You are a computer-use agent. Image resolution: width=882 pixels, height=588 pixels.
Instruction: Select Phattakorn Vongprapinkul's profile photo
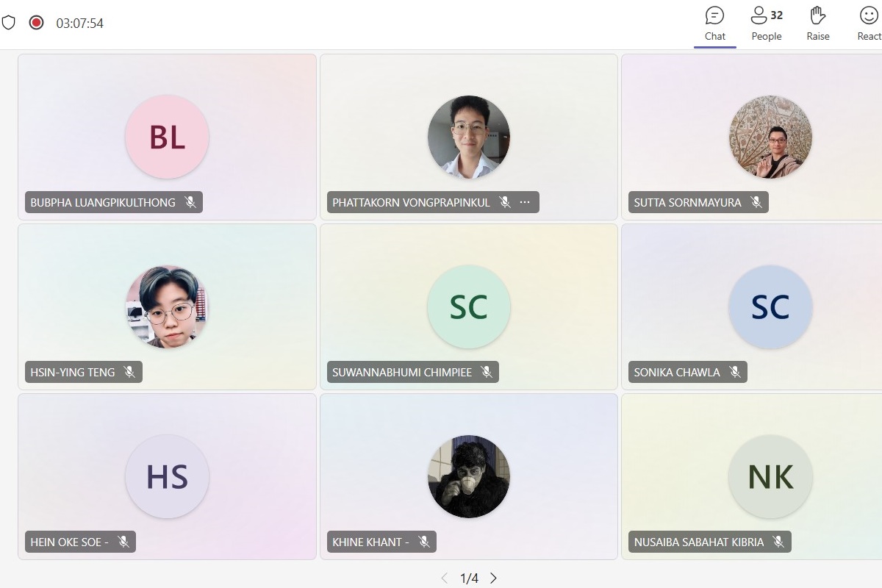point(469,137)
